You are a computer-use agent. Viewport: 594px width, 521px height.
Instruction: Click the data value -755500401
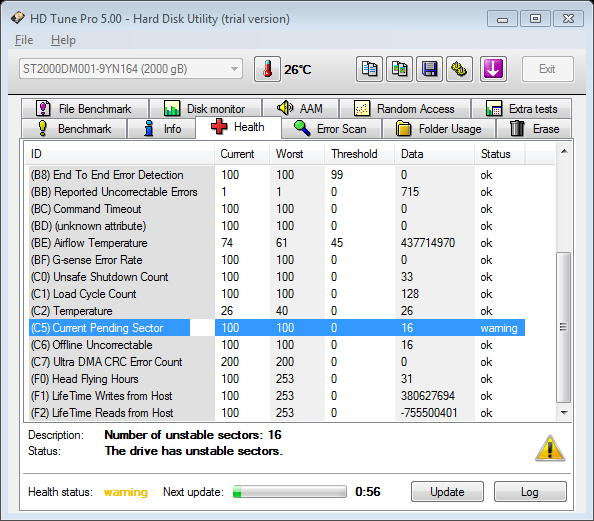(x=429, y=413)
